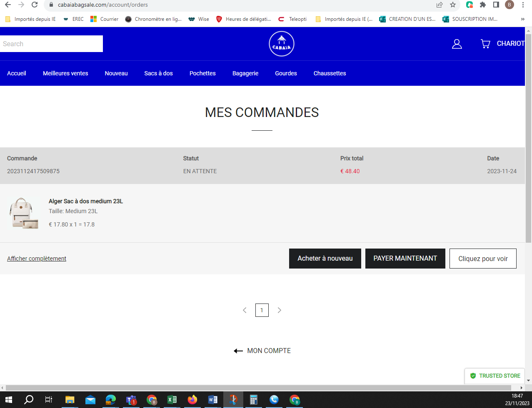Open the Gourdes category
532x408 pixels.
(286, 73)
